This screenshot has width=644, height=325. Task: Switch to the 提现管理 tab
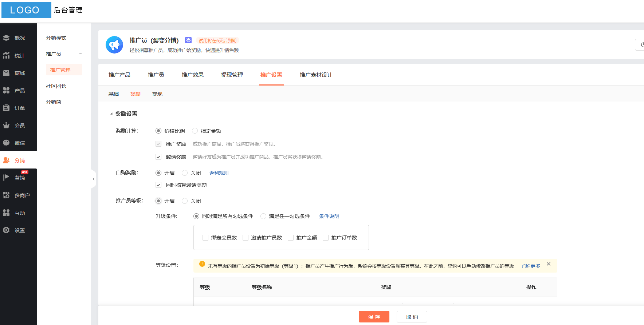pos(232,75)
